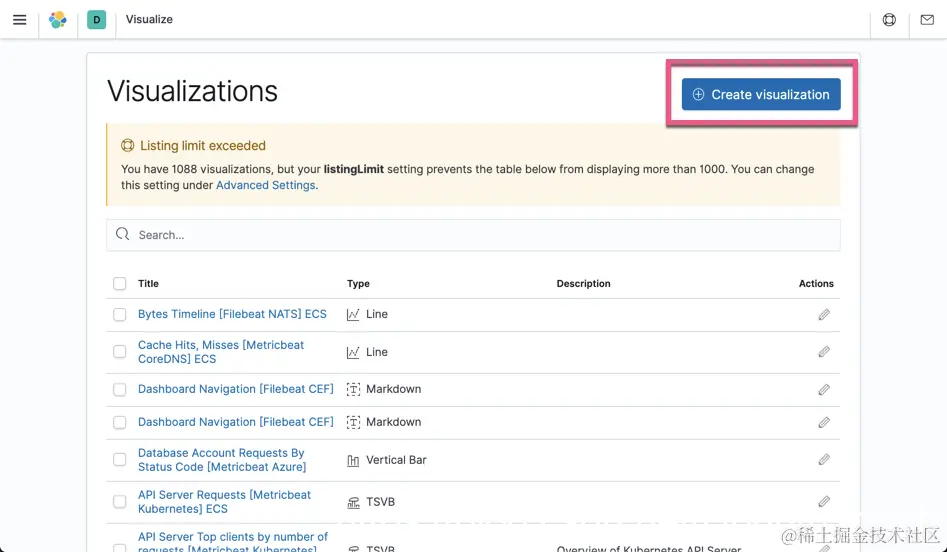Click the Listing limit exceeded warning icon
Screen dimensions: 947x552
(x=127, y=146)
